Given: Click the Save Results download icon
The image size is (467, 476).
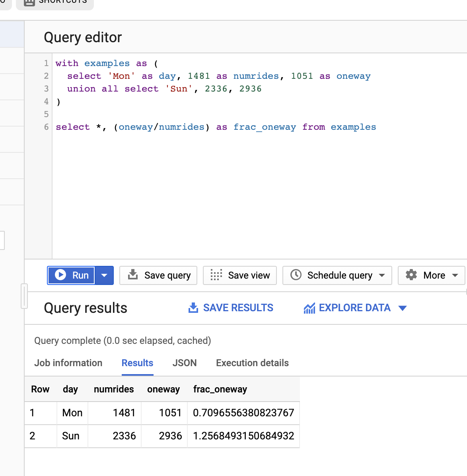Looking at the screenshot, I should point(193,307).
